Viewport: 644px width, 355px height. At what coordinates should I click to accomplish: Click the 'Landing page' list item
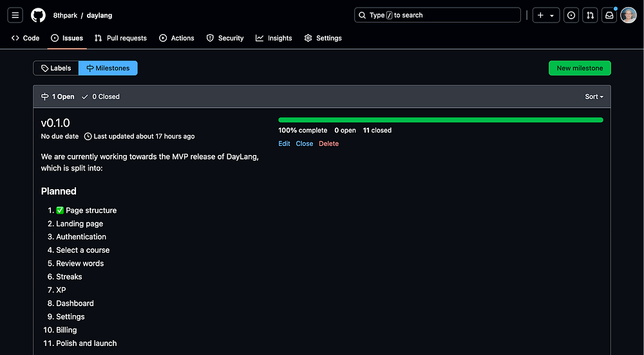click(80, 224)
